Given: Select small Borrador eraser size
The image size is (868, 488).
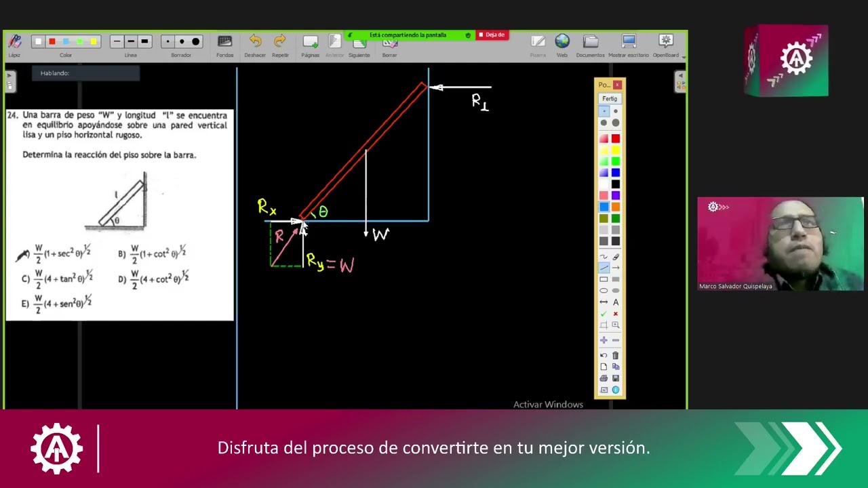Looking at the screenshot, I should pos(167,42).
